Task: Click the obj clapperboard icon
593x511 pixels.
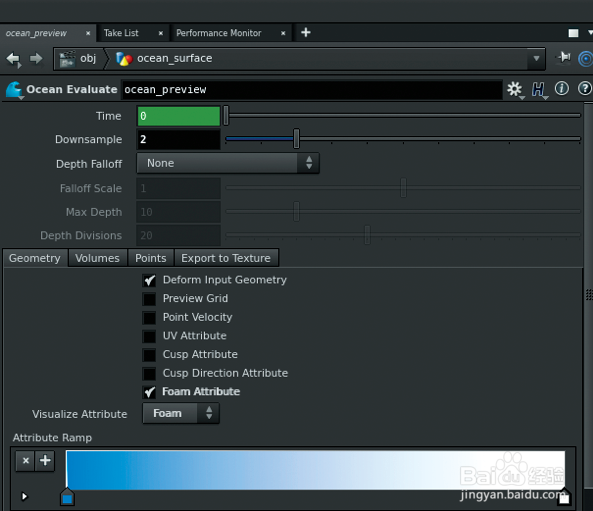Action: (67, 59)
